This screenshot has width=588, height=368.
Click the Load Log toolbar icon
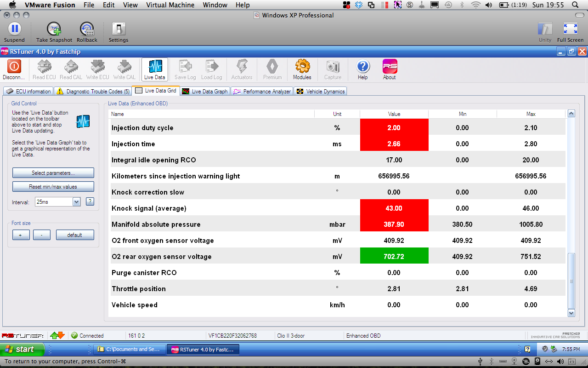[212, 67]
